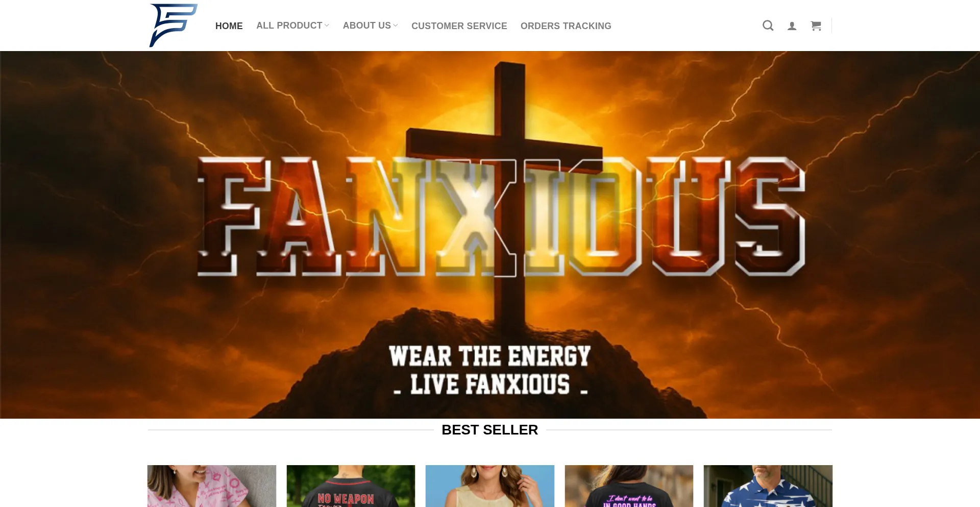Click the Best Seller section heading
The image size is (980, 507).
(x=489, y=430)
